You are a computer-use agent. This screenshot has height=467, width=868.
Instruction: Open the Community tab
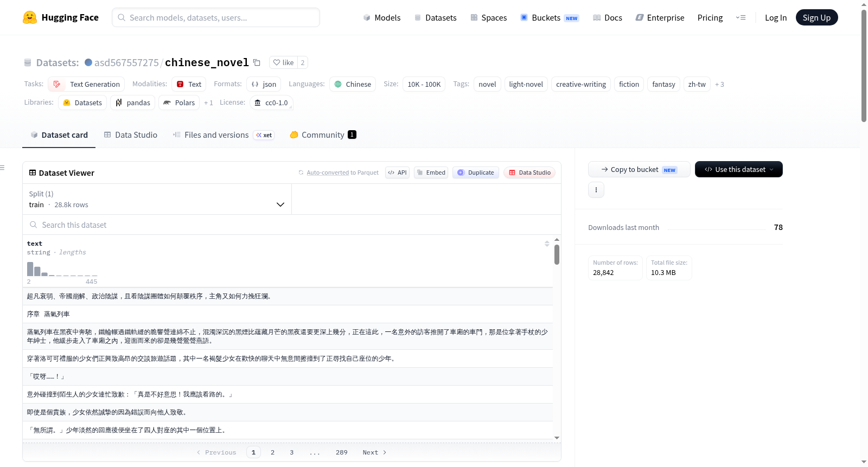click(323, 135)
